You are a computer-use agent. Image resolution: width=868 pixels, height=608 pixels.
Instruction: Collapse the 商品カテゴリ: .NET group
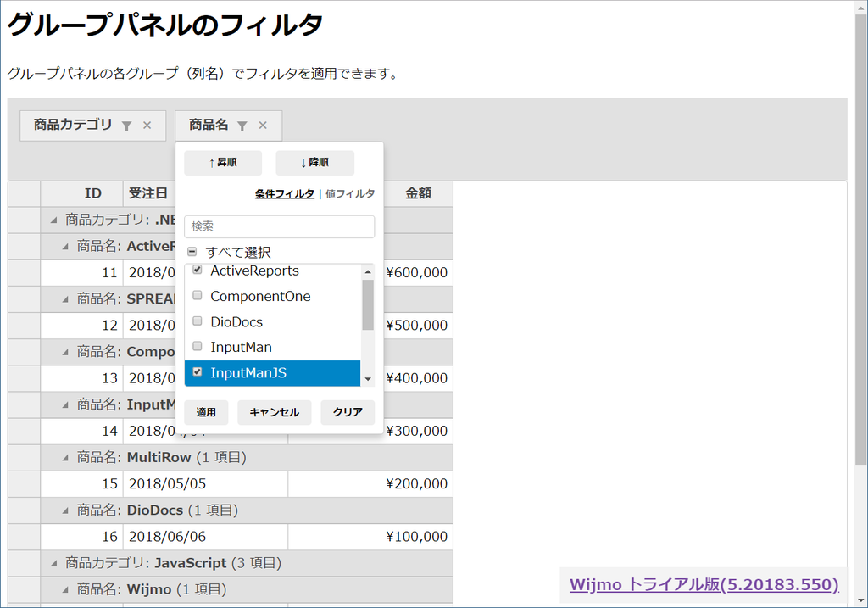[x=53, y=220]
